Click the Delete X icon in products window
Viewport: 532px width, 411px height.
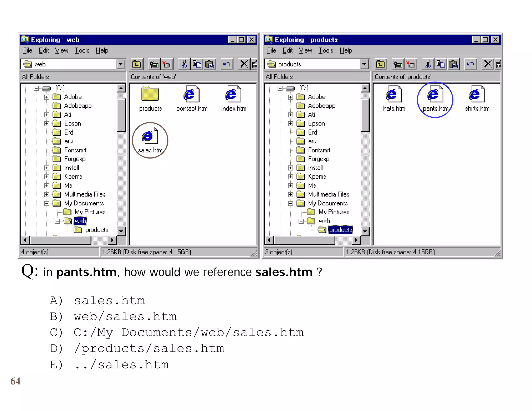488,64
